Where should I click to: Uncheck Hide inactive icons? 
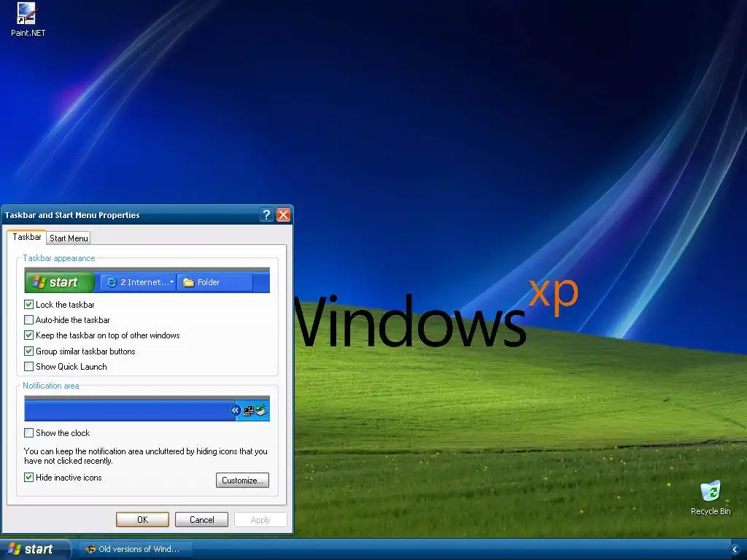tap(28, 477)
